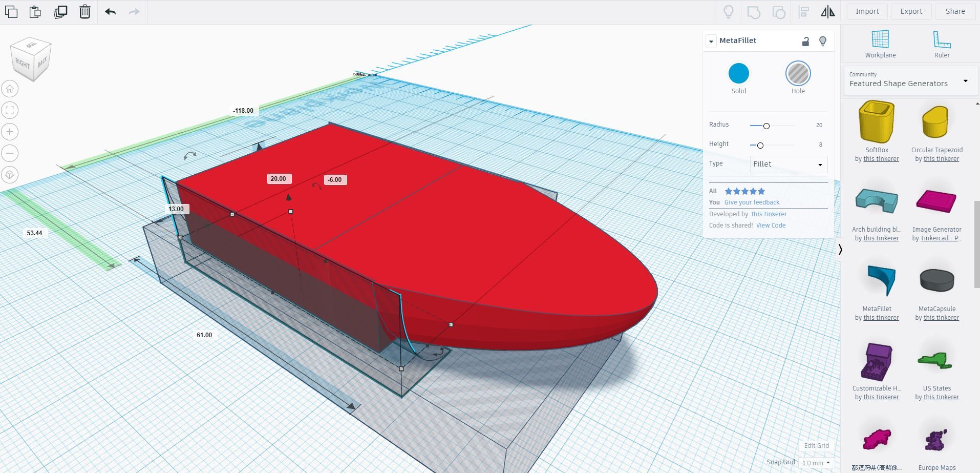
Task: Select the Align tool
Action: pyautogui.click(x=804, y=11)
